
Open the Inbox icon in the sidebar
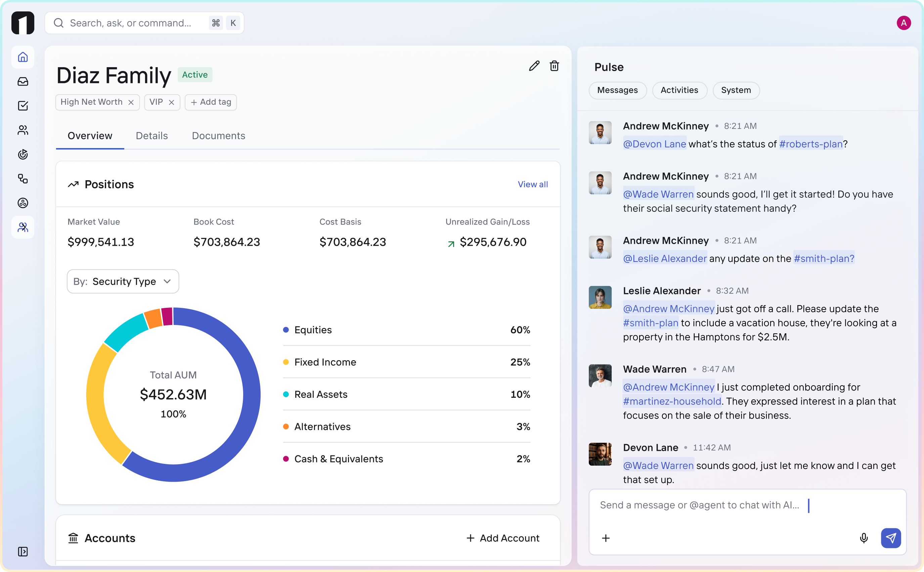coord(23,81)
